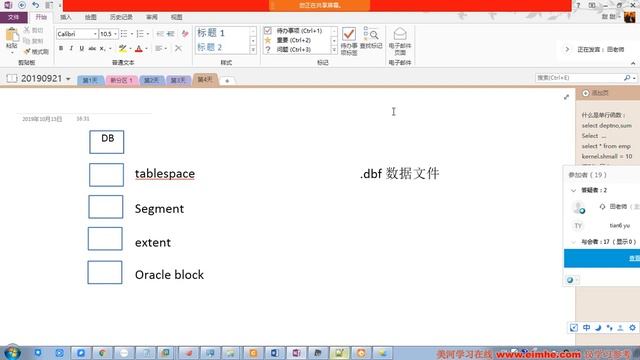Clear all text formatting
The width and height of the screenshot is (640, 360).
(x=184, y=34)
